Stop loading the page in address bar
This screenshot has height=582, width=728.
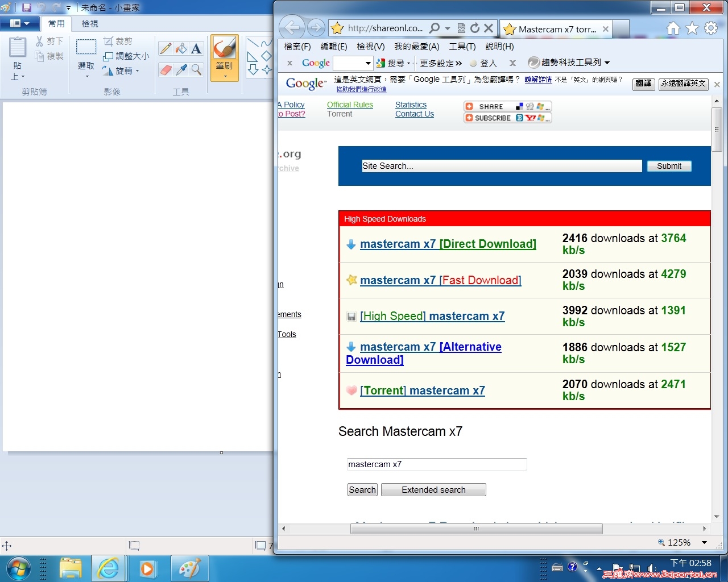489,28
